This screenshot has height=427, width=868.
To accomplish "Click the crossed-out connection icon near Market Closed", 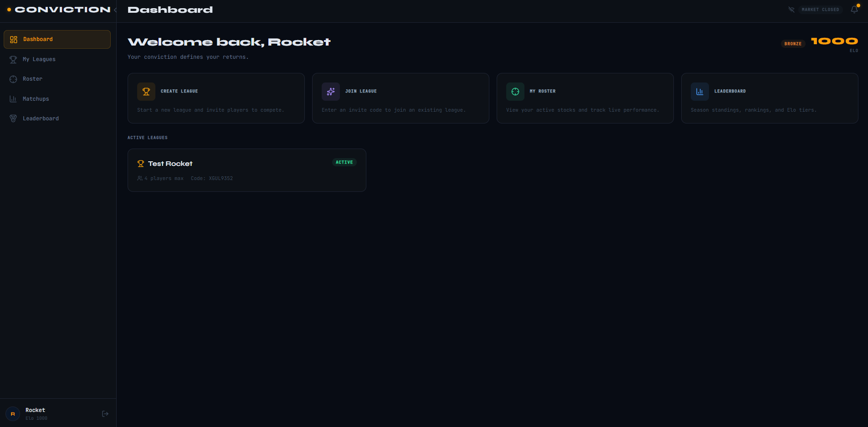I will tap(791, 9).
